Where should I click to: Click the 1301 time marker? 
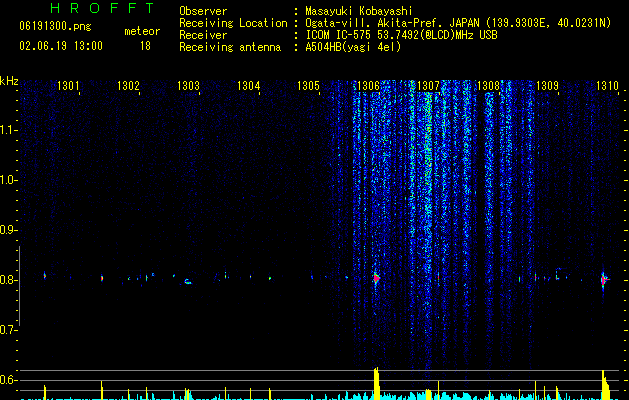click(68, 86)
